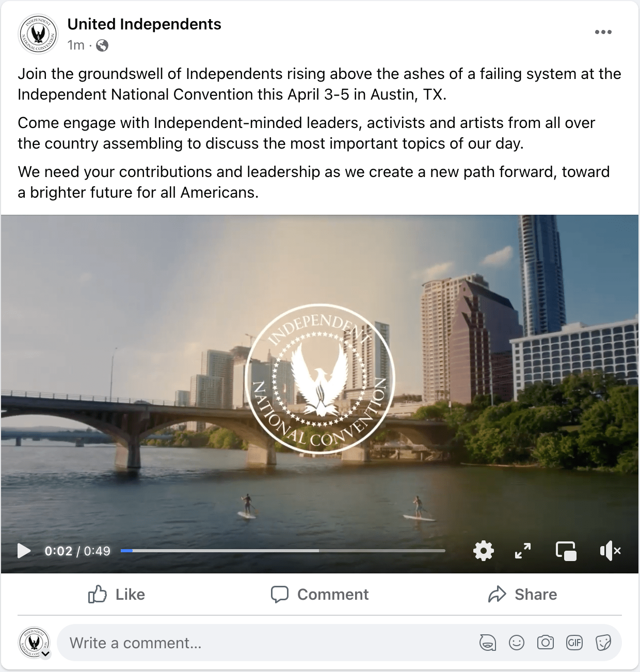Seek along the video progress bar

coord(283,551)
